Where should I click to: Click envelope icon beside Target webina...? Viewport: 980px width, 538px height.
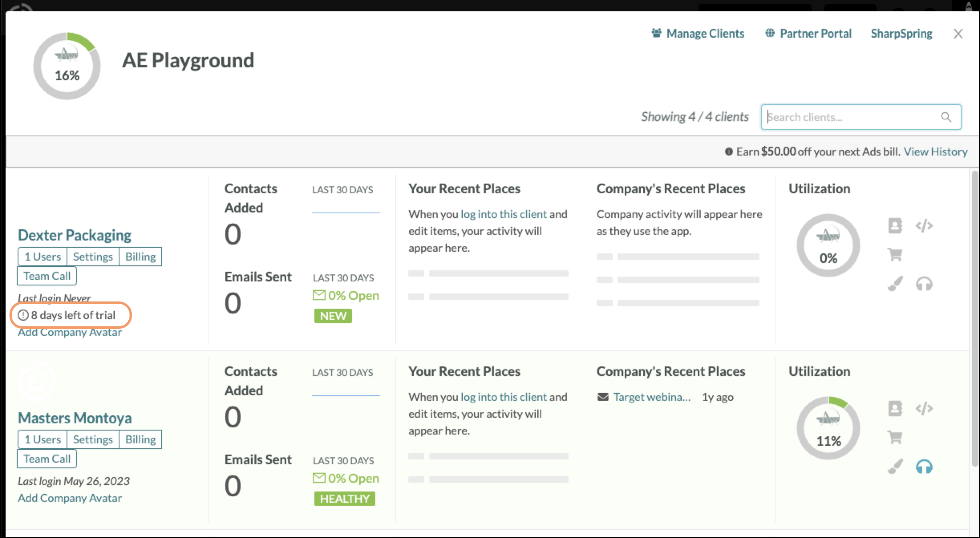[x=603, y=397]
